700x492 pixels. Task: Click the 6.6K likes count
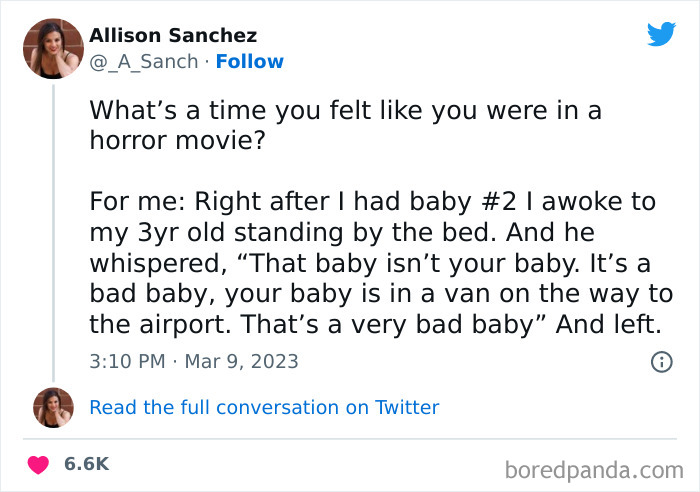86,464
